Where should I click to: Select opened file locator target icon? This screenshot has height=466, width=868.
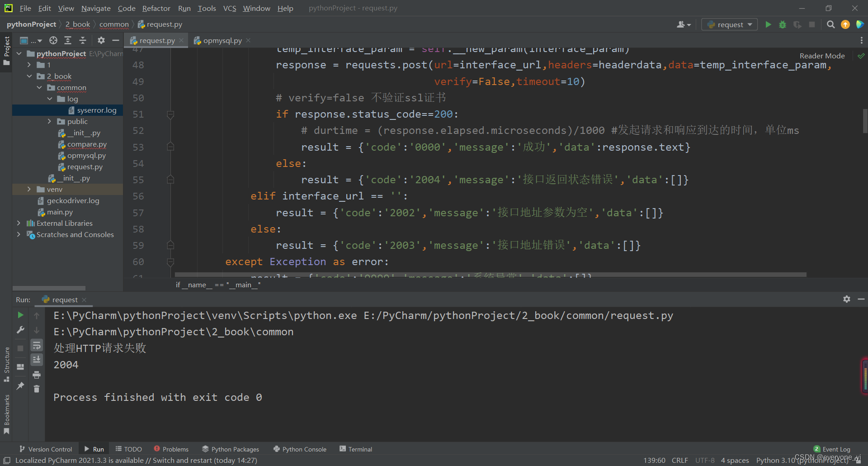click(x=53, y=40)
